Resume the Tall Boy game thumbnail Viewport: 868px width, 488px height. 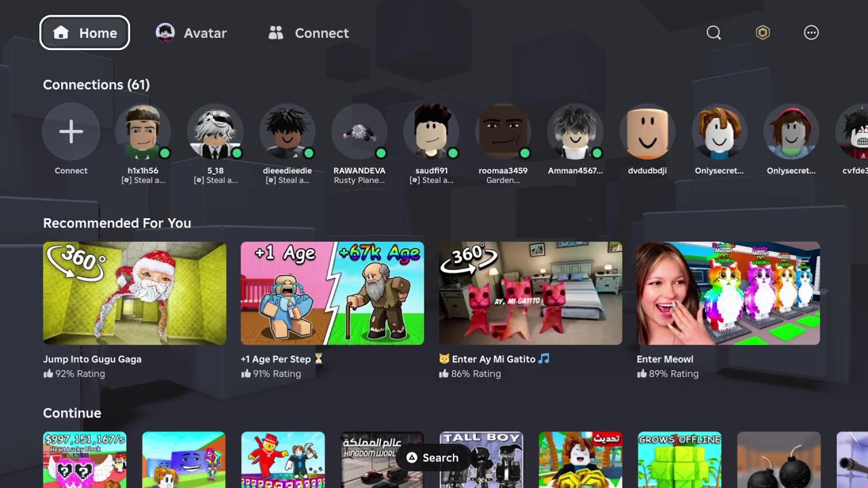tap(481, 460)
